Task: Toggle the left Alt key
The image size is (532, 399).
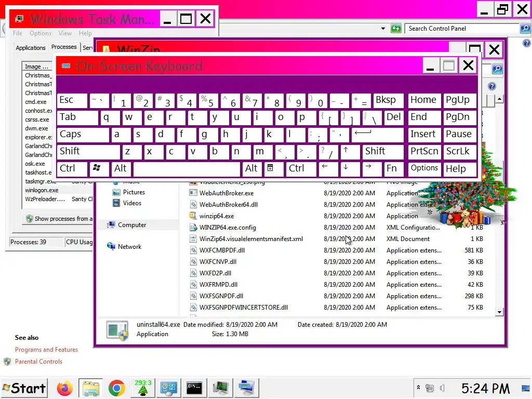Action: click(121, 169)
